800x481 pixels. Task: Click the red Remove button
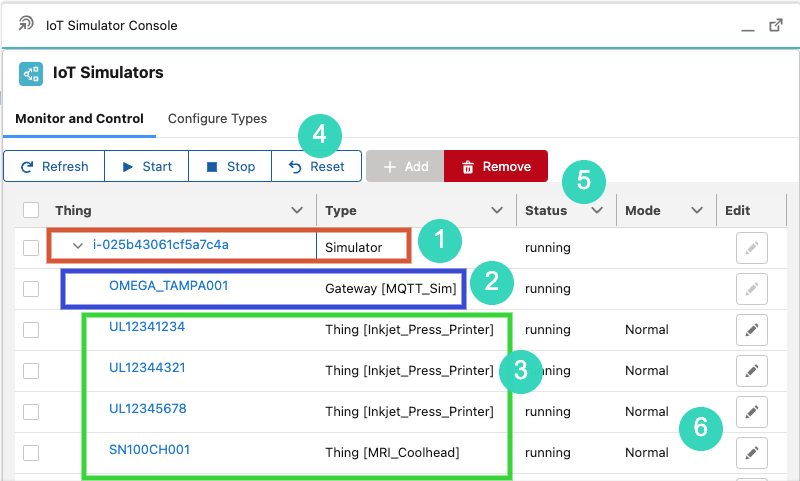coord(496,166)
